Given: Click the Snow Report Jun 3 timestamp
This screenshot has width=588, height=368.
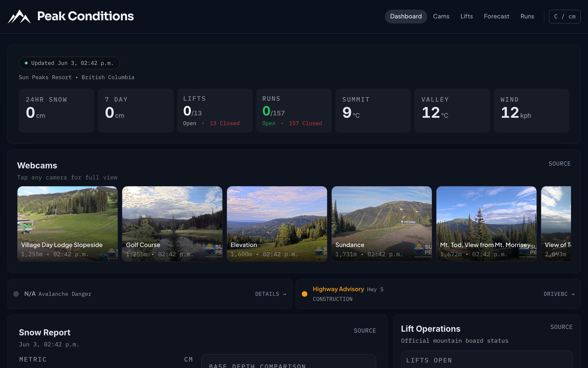Looking at the screenshot, I should (x=49, y=344).
